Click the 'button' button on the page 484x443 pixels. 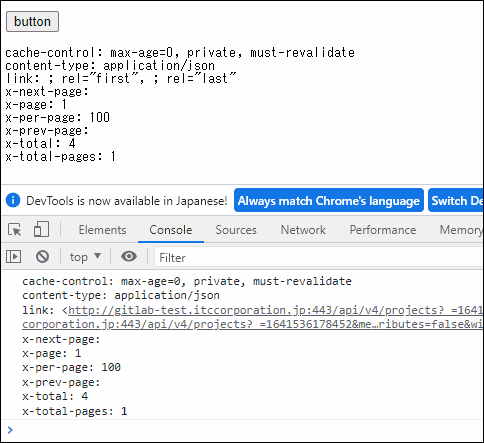point(32,22)
